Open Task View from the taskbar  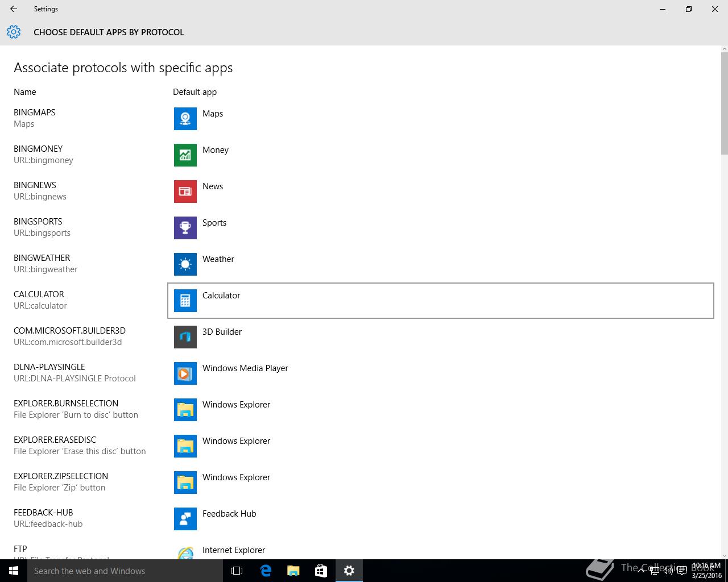point(237,571)
